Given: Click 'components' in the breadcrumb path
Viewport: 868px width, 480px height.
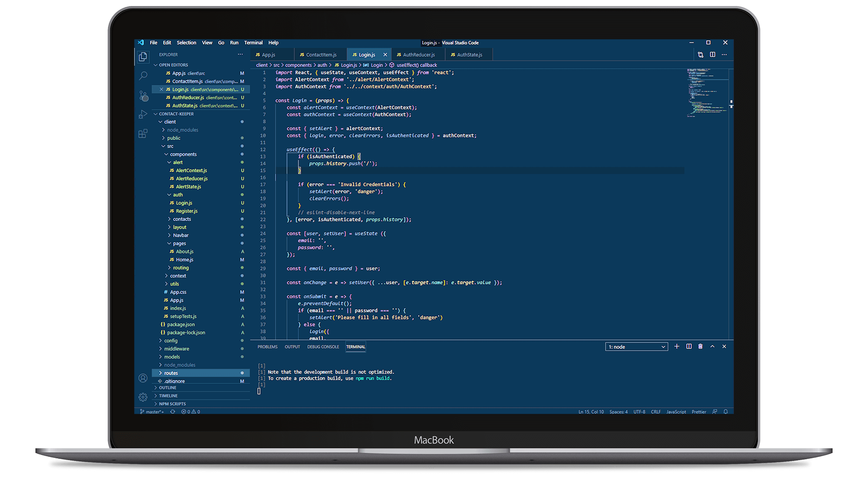Looking at the screenshot, I should click(298, 65).
